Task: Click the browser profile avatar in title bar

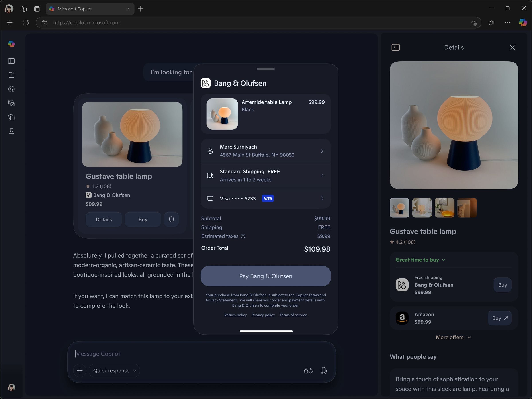Action: (9, 9)
